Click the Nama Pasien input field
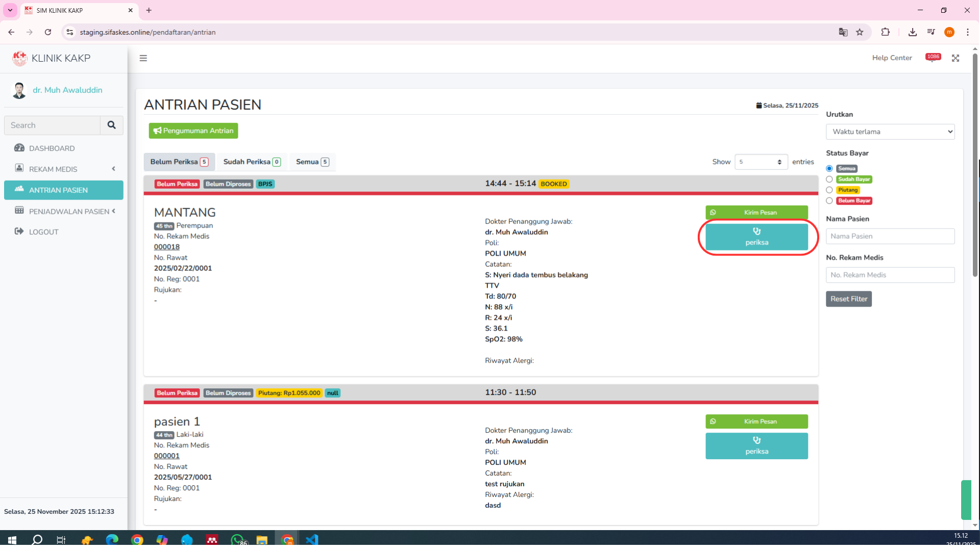The height and width of the screenshot is (551, 980). pos(890,236)
